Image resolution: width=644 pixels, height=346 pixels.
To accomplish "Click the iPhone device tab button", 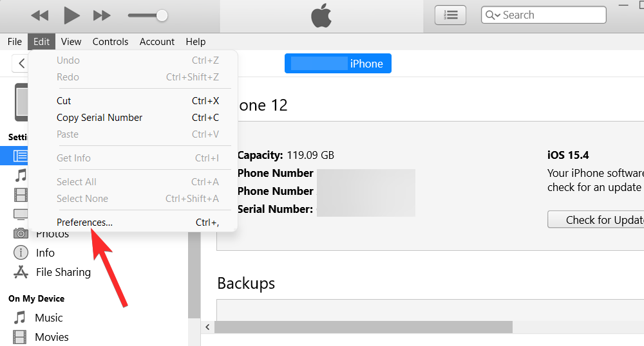I will pos(337,64).
